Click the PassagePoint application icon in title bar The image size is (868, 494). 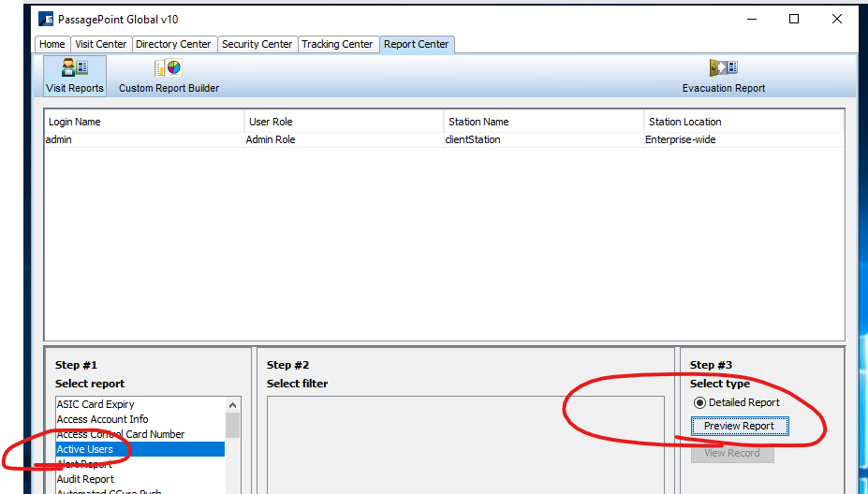click(46, 19)
